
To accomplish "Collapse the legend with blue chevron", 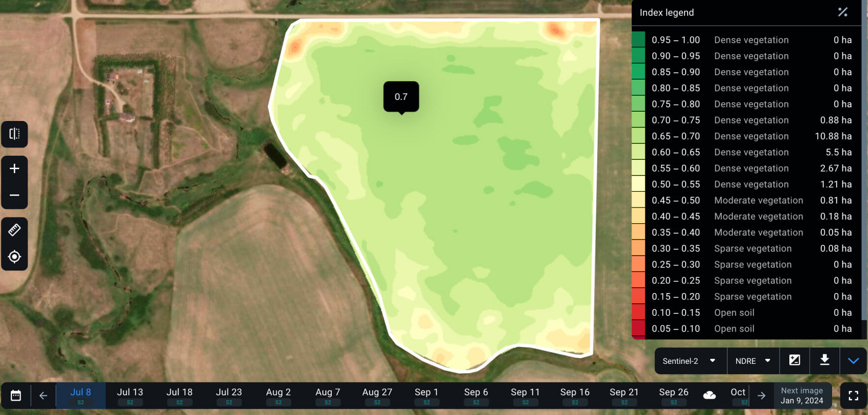I will (x=853, y=360).
